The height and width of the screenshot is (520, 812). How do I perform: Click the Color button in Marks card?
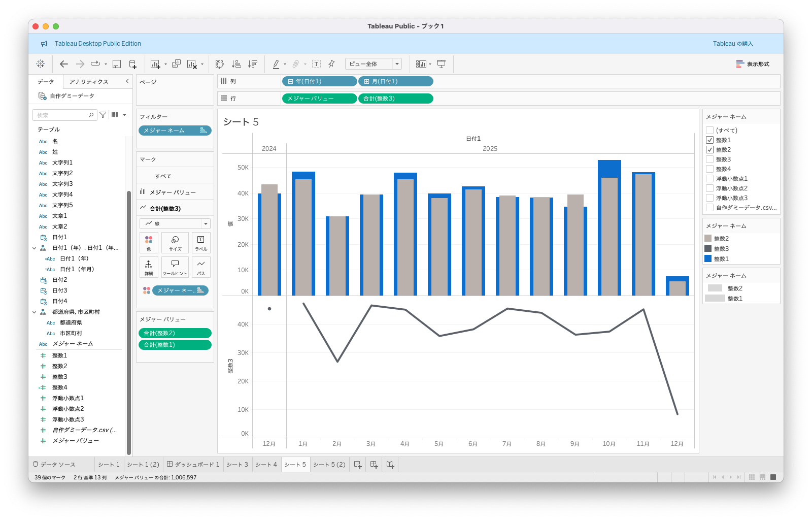pos(149,242)
